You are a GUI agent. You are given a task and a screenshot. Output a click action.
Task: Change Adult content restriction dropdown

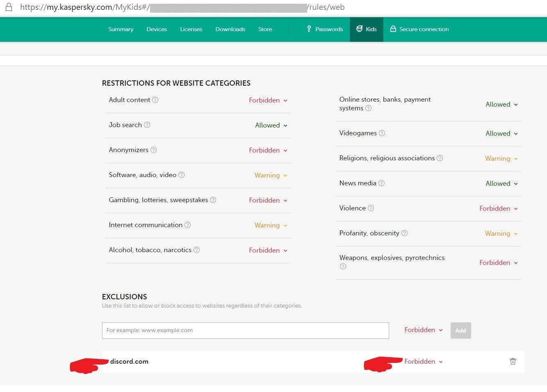coord(268,100)
